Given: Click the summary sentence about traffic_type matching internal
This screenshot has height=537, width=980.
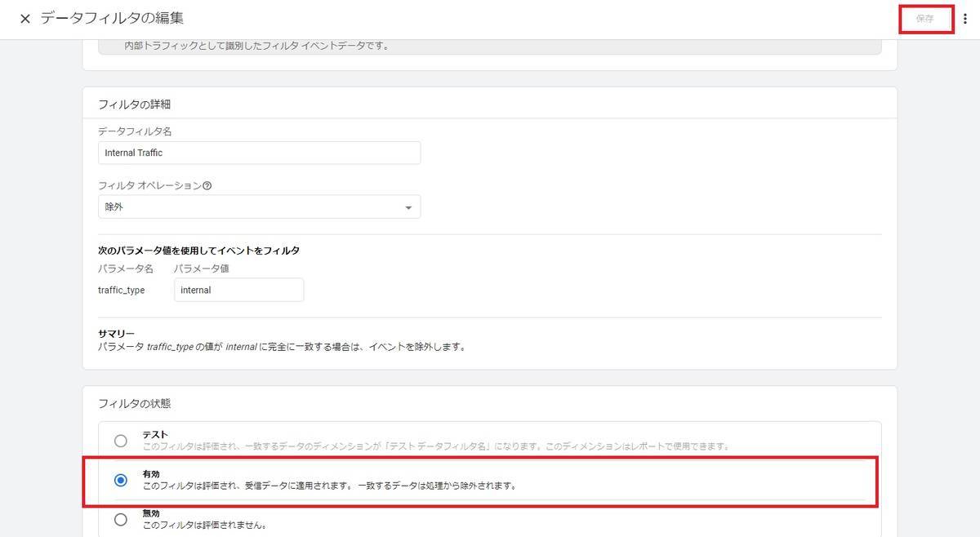Looking at the screenshot, I should coord(282,347).
